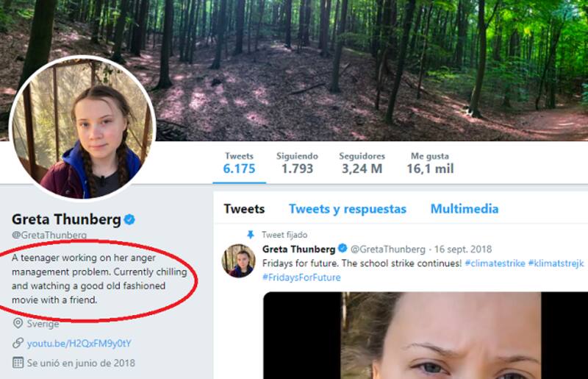This screenshot has width=588, height=379.
Task: Click the location pin icon next to Sverige
Action: click(x=18, y=323)
